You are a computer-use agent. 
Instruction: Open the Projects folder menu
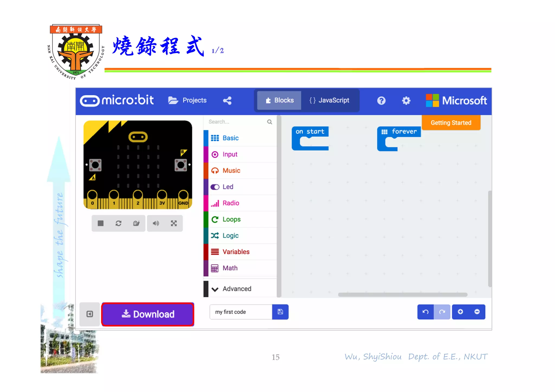pos(187,100)
